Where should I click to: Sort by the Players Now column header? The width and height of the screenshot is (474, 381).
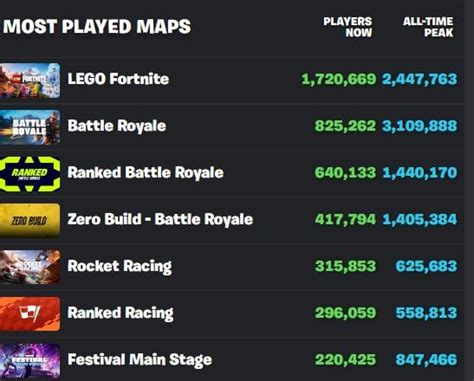348,27
